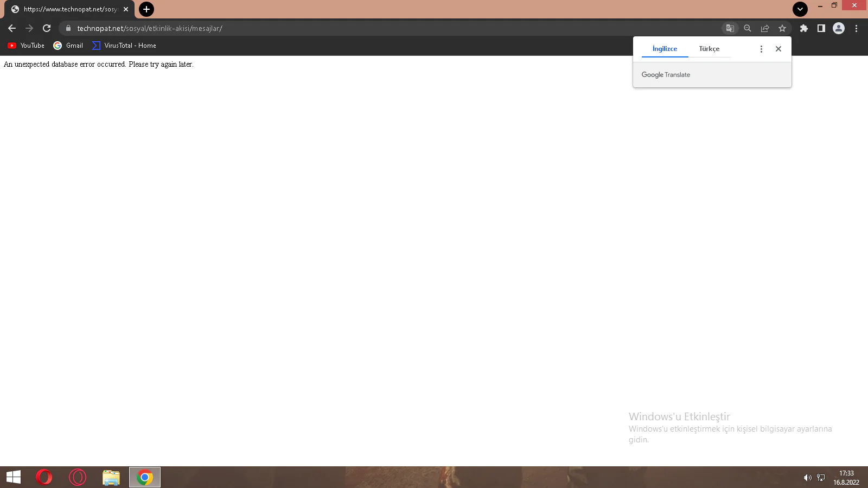The image size is (868, 488).
Task: Open Chrome's three-dot main menu
Action: point(857,28)
